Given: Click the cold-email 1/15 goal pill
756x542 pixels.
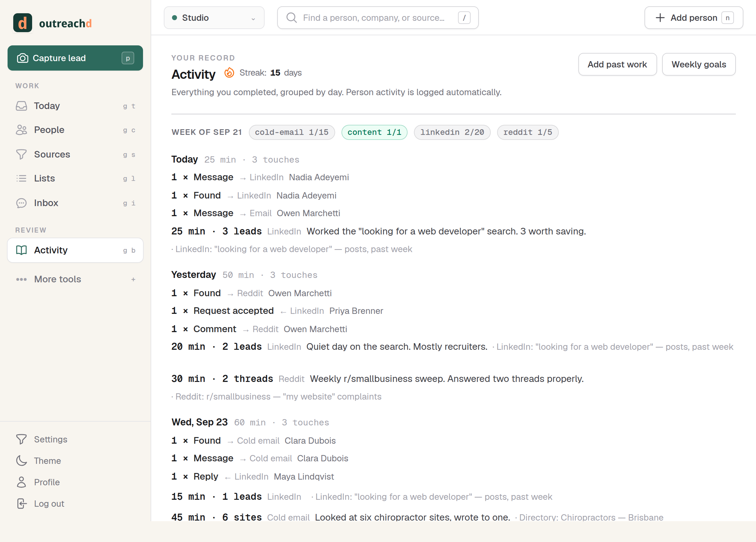Looking at the screenshot, I should 292,132.
